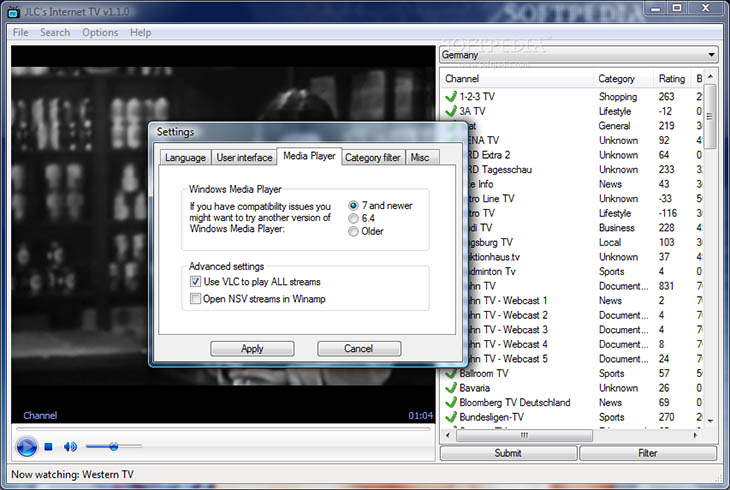Select the Ballroom TV channel row

click(x=574, y=373)
